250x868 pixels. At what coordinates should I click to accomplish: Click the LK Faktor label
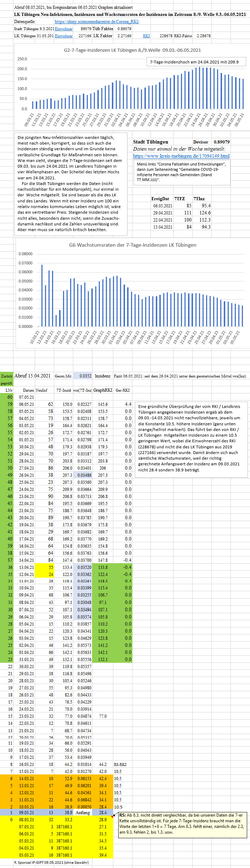103,36
